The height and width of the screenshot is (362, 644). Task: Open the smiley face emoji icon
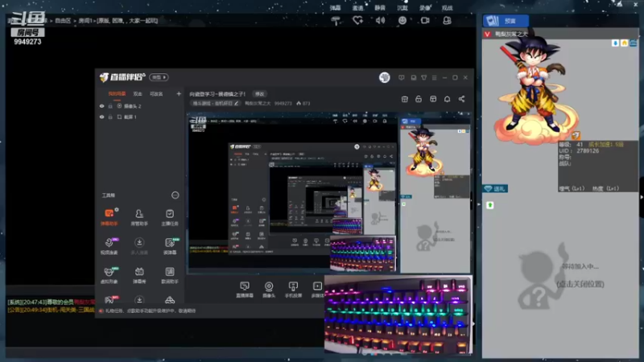point(402,20)
